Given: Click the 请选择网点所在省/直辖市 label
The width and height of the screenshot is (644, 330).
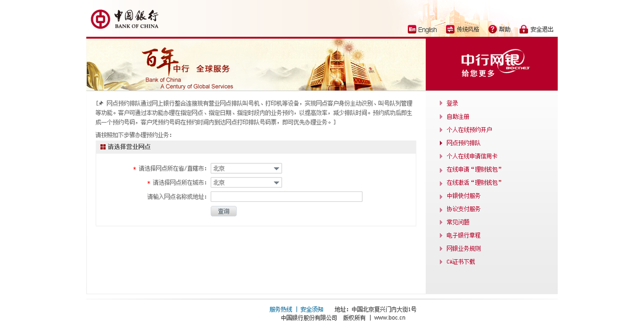Looking at the screenshot, I should (173, 168).
